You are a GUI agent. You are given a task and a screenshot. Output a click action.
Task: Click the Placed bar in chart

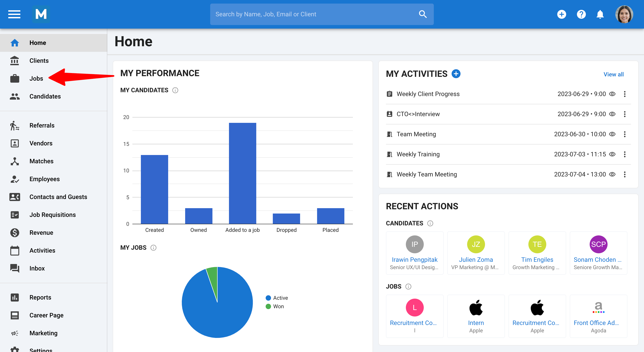click(330, 216)
